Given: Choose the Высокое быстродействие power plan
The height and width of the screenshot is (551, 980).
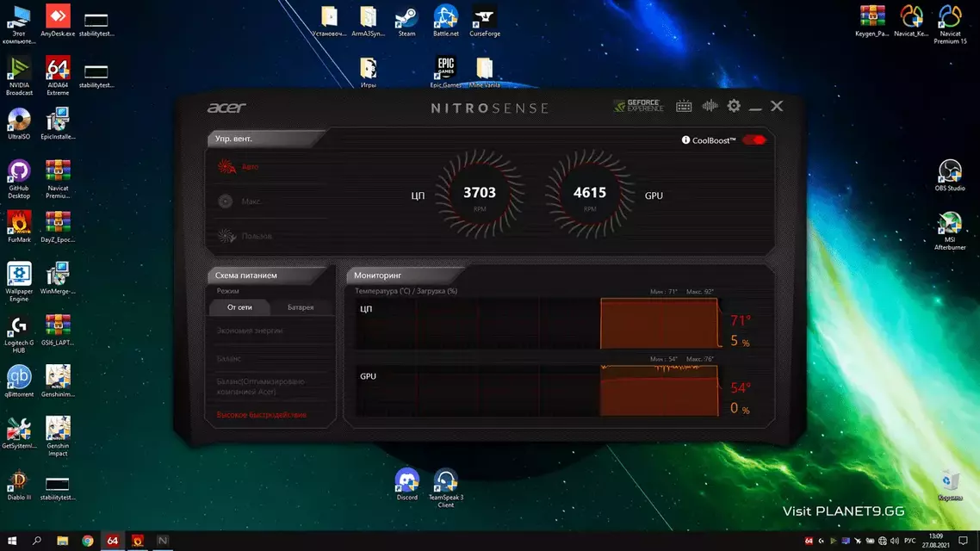Looking at the screenshot, I should 261,415.
